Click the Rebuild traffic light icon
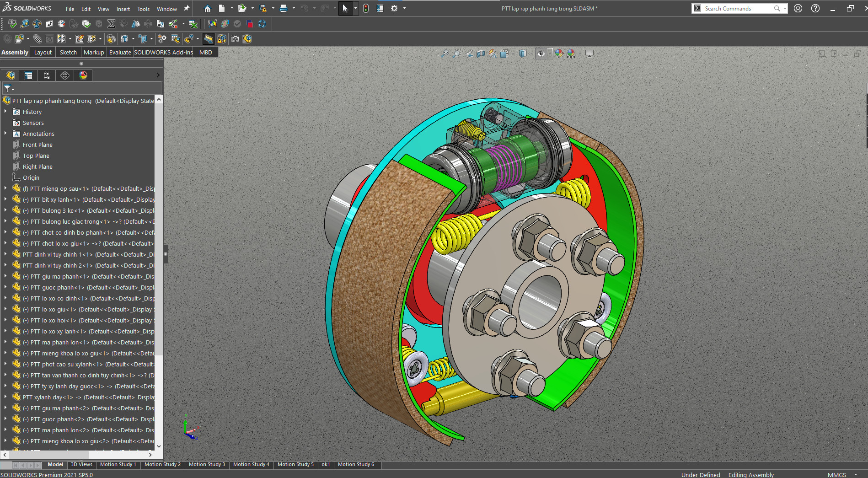Screen dimensions: 868x478 pyautogui.click(x=366, y=8)
